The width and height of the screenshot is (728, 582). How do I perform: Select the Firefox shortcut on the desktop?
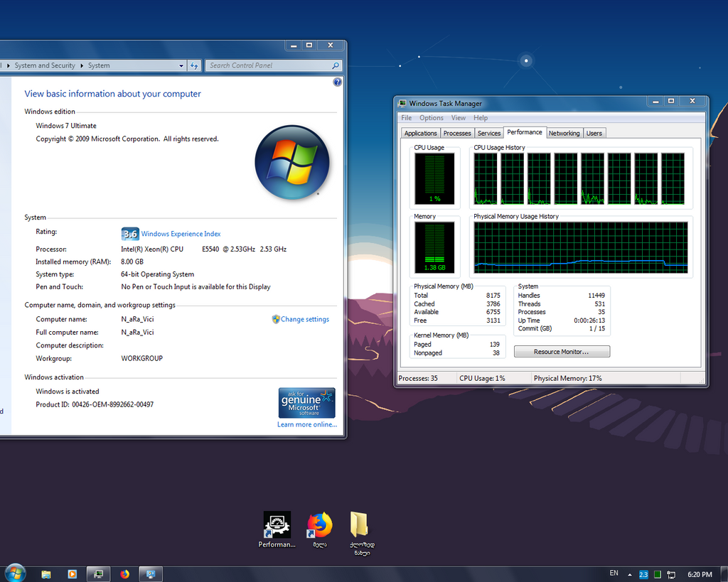[x=320, y=529]
